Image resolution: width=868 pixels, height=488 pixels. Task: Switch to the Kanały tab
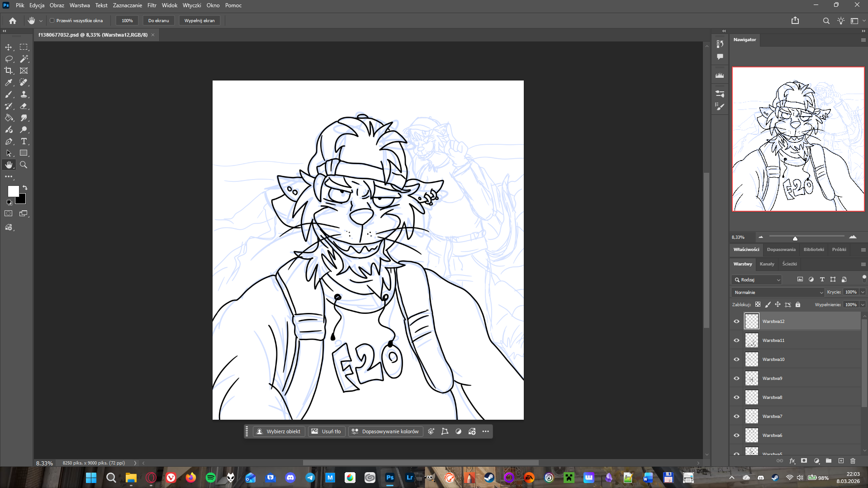[767, 264]
